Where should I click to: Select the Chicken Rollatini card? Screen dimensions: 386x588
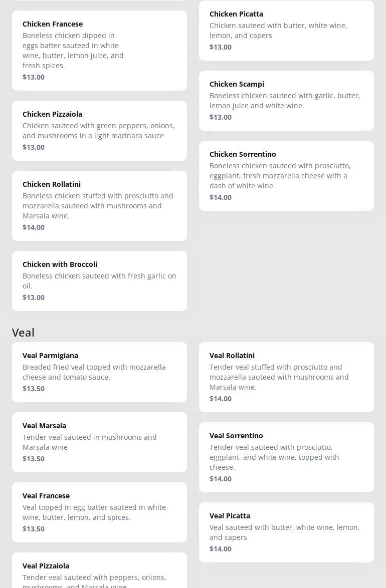[99, 205]
